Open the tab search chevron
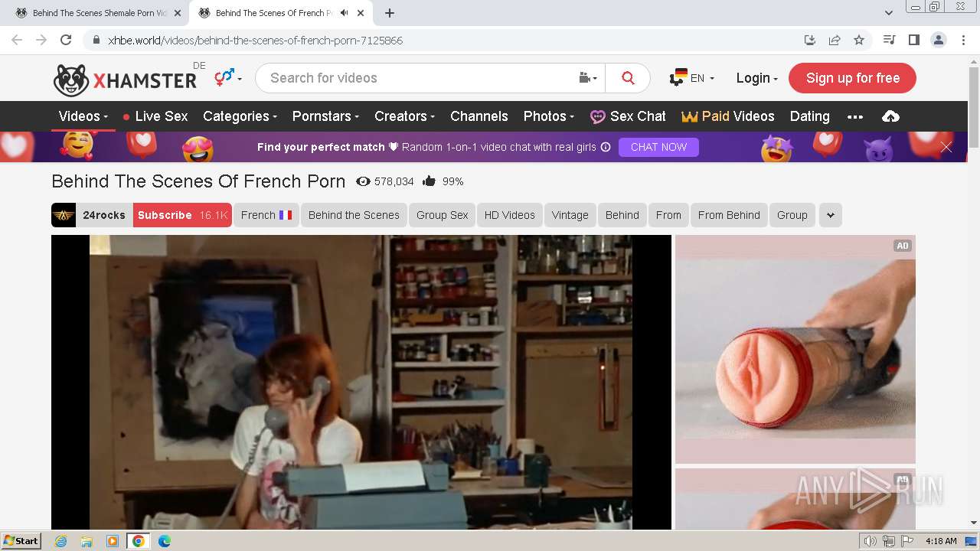 888,13
